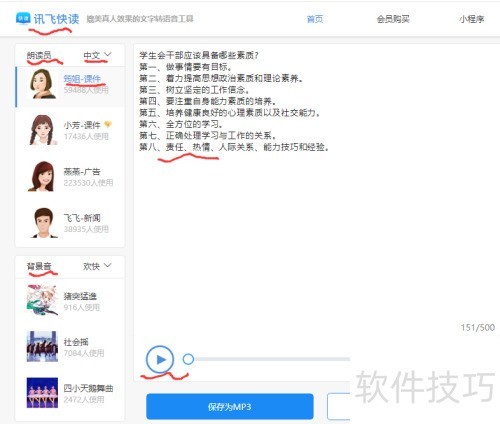Click the line 第六、全方位的学习。

tap(181, 124)
